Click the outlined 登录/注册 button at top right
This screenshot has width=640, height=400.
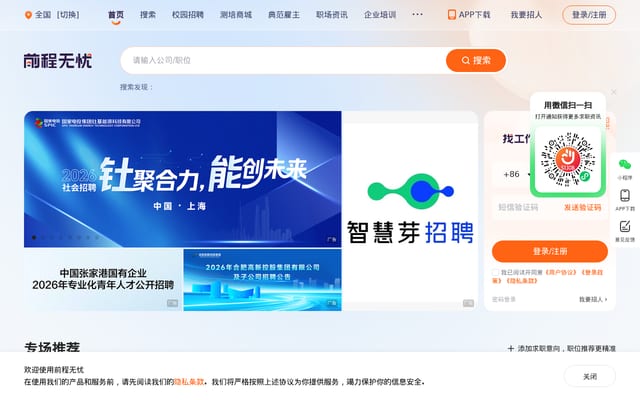tap(589, 15)
